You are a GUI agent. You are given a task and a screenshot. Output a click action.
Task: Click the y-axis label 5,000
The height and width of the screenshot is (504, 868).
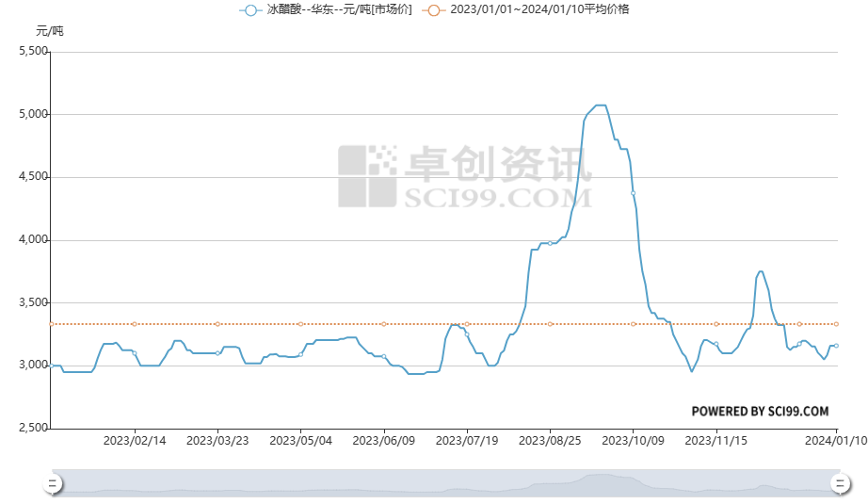point(33,114)
